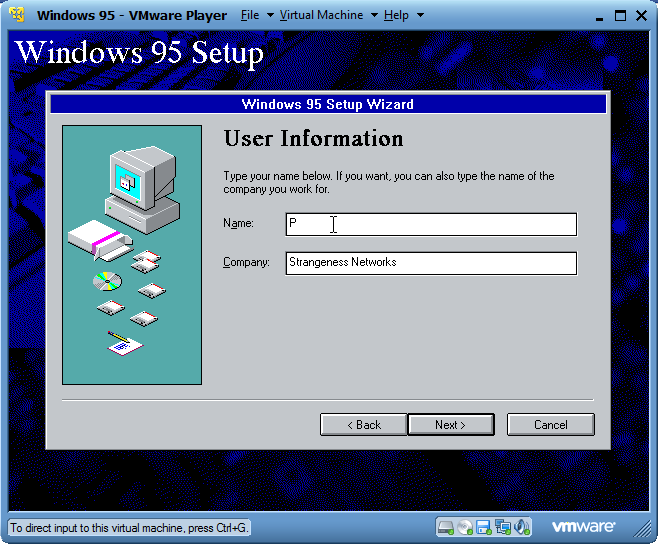This screenshot has height=544, width=658.
Task: Click the Next button
Action: (451, 425)
